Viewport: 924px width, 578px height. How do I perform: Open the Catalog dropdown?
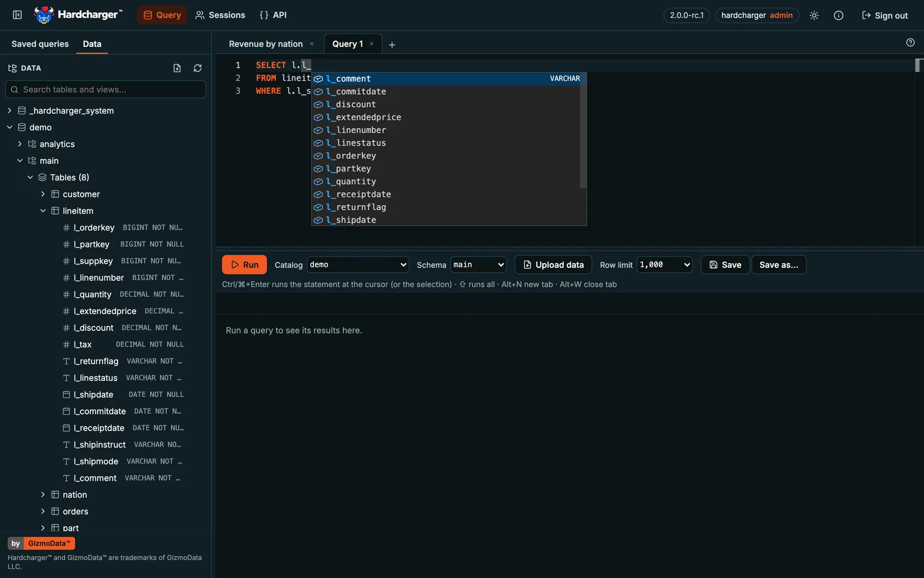[x=358, y=264]
